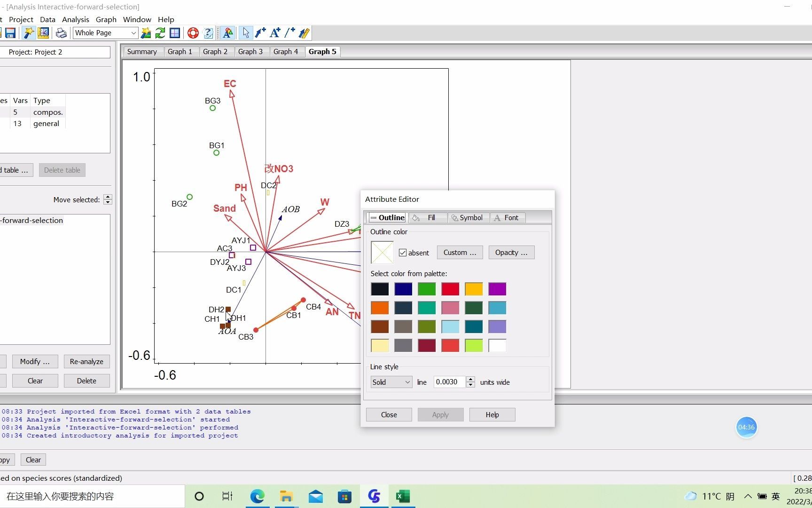Select the EC arrow label in graph
This screenshot has height=508, width=812.
pyautogui.click(x=230, y=84)
